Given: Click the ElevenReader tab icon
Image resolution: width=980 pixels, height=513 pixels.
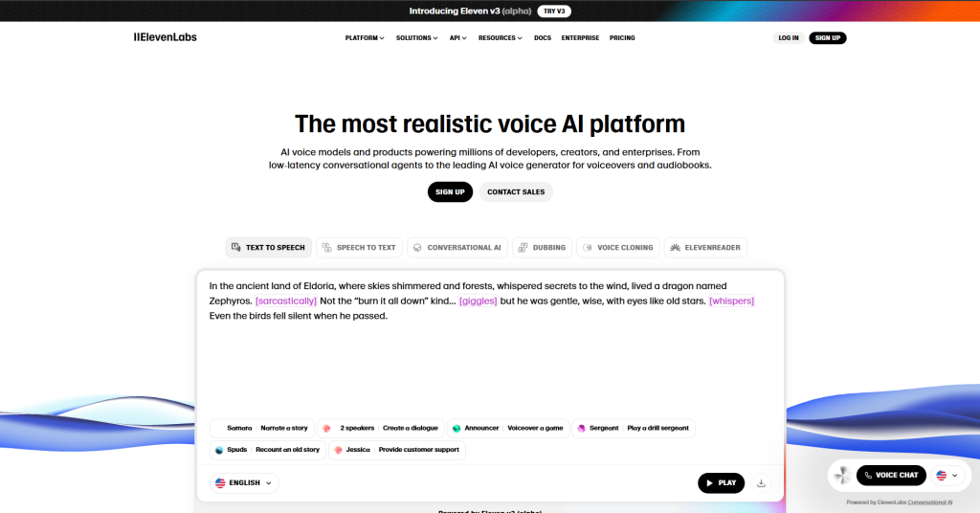Looking at the screenshot, I should coord(675,248).
